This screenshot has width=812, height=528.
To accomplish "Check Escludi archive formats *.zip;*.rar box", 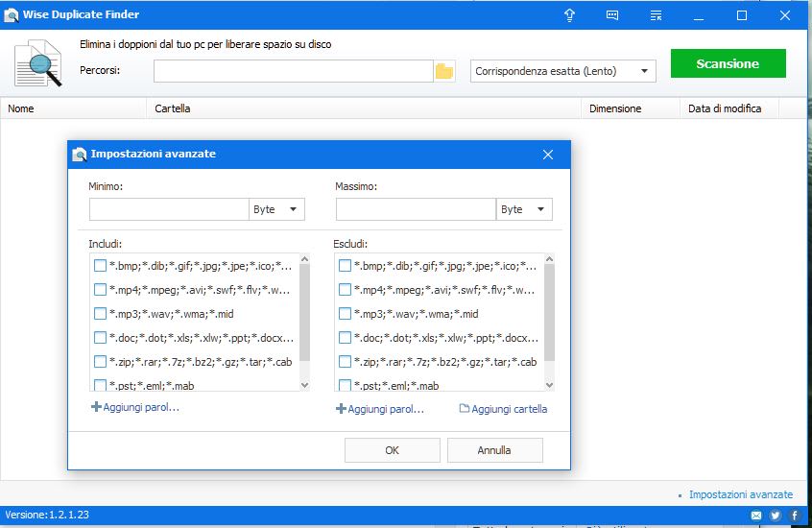I will click(x=345, y=362).
